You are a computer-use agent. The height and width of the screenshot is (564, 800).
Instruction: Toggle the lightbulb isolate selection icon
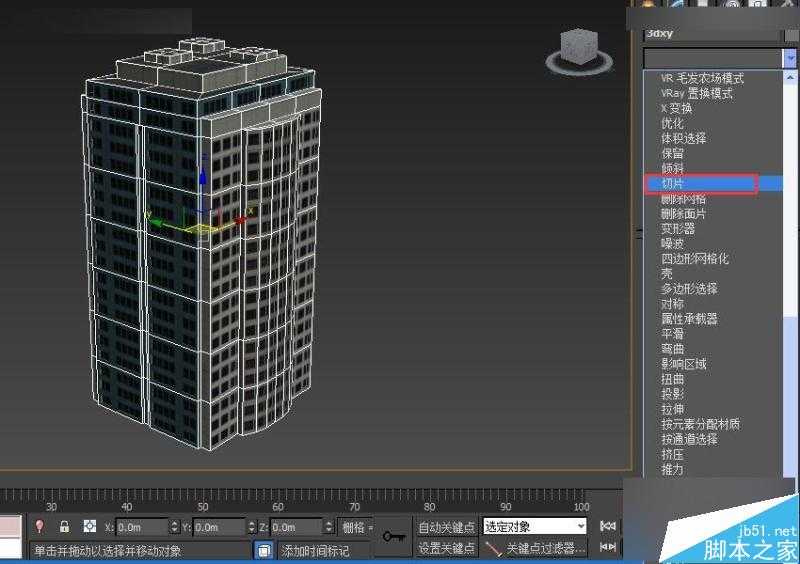(39, 526)
